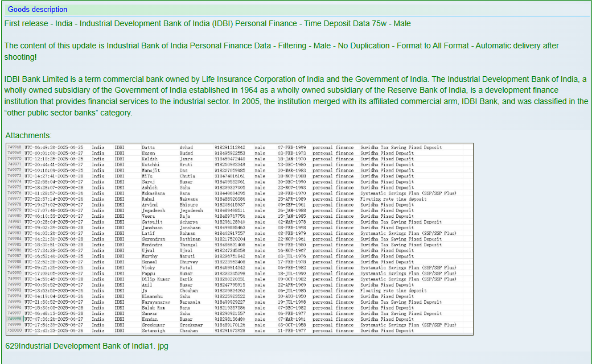Select the "First release - India" title line
The height and width of the screenshot is (364, 592).
tap(207, 23)
